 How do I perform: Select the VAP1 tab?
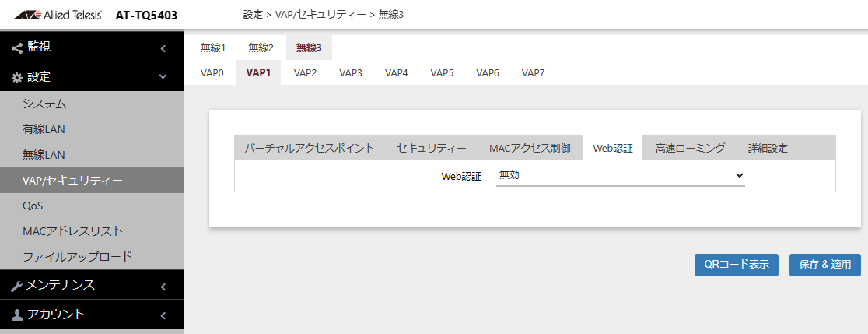[258, 72]
